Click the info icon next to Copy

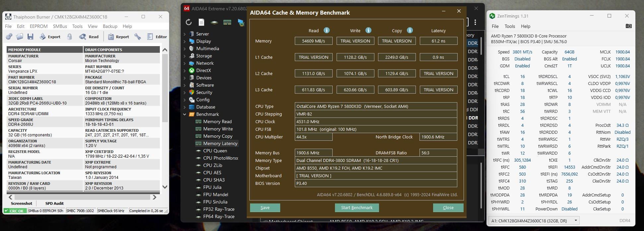(x=410, y=30)
